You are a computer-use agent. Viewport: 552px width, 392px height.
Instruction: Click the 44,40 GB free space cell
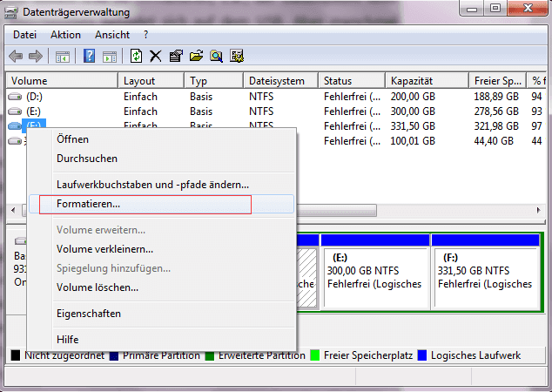494,141
